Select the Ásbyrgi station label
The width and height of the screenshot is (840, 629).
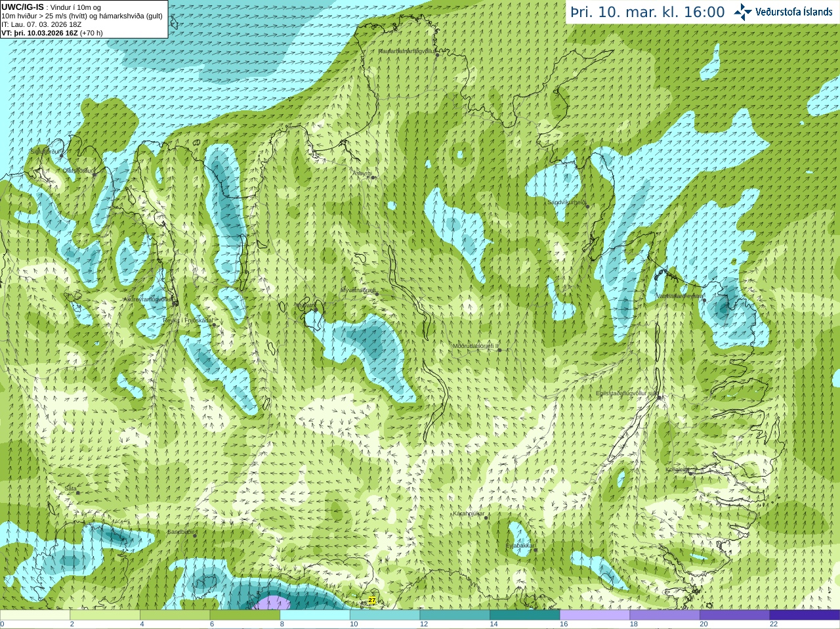click(362, 173)
